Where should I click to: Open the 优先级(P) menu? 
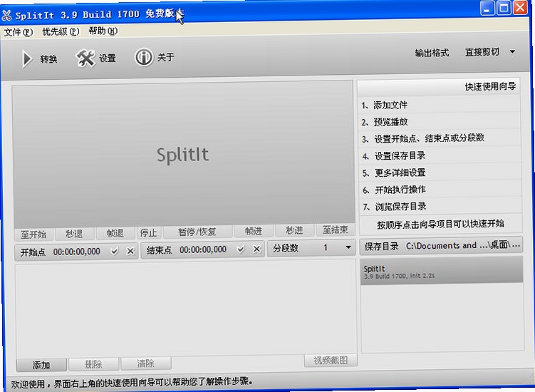click(61, 31)
